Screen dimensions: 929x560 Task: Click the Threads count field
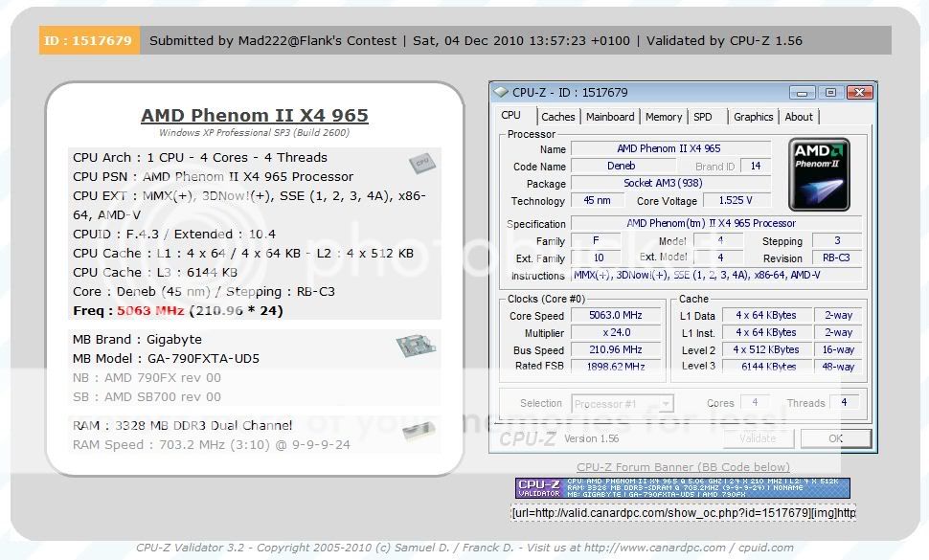click(845, 403)
